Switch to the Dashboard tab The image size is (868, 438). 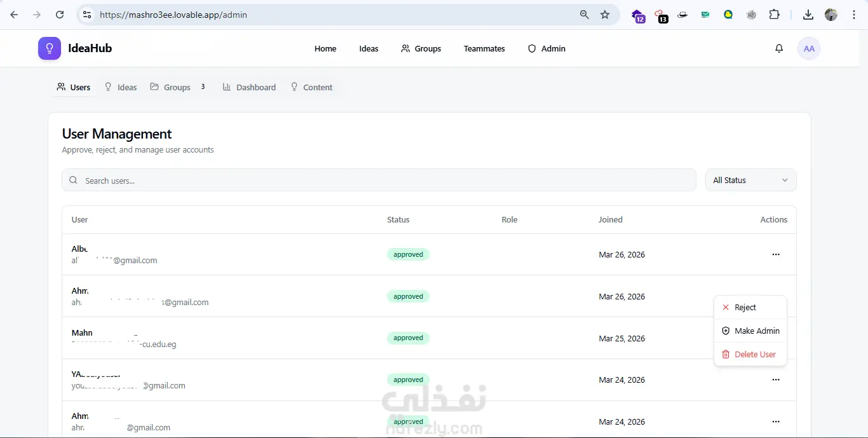tap(249, 87)
